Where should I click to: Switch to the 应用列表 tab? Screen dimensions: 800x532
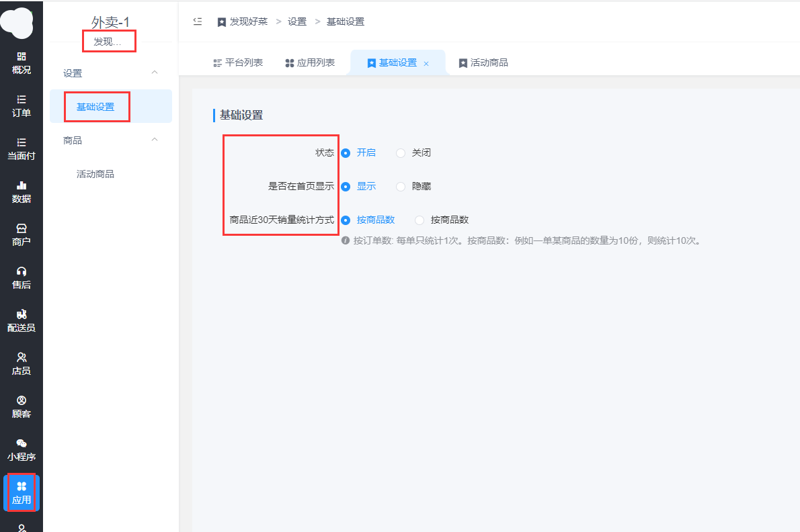tap(310, 62)
